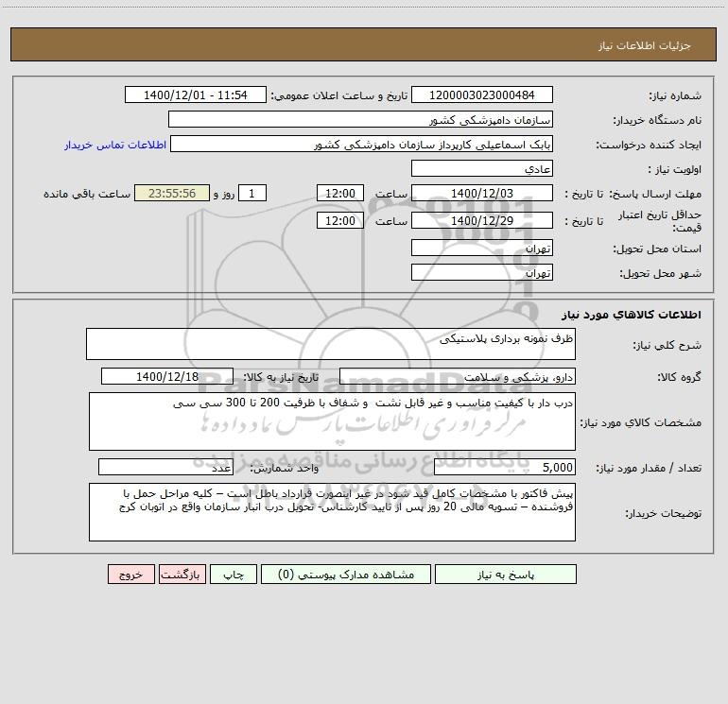Click the 'اطلاعات کالاهای مورد نیاز' section heading
Screen dimensions: 728x704
click(x=632, y=315)
